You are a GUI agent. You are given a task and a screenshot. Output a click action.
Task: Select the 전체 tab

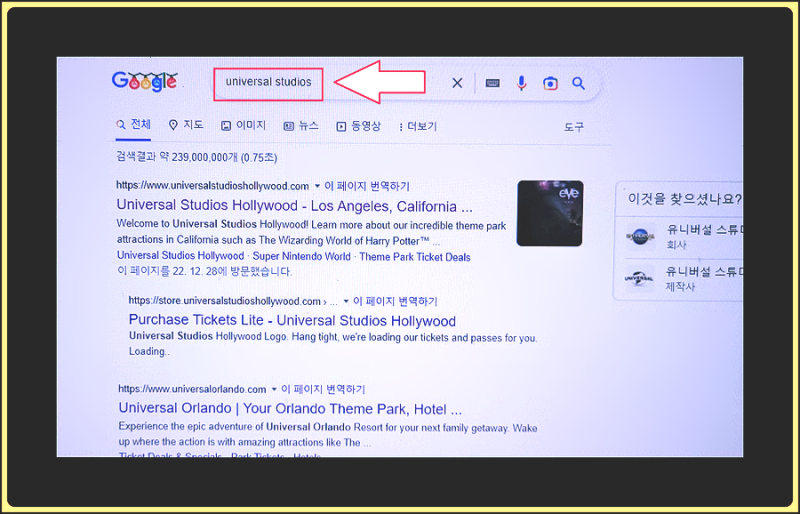(x=133, y=125)
